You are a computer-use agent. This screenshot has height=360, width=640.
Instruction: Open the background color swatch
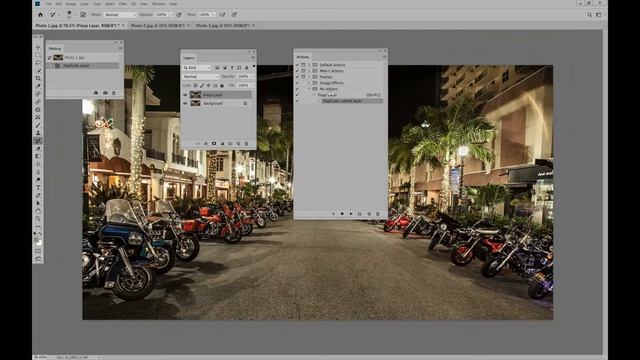click(x=40, y=243)
